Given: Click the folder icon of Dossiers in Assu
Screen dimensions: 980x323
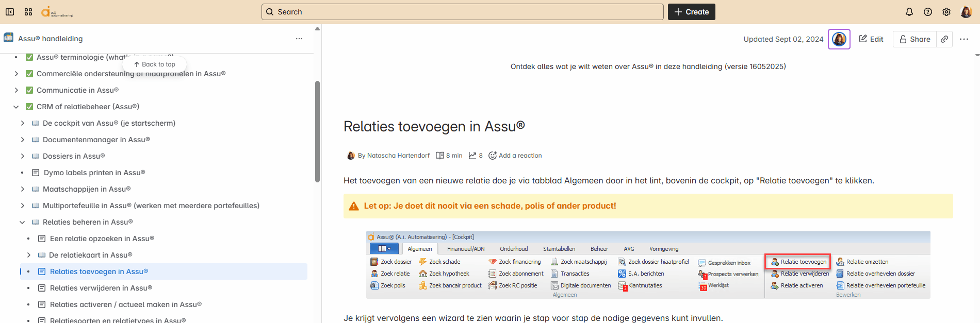Looking at the screenshot, I should (36, 156).
